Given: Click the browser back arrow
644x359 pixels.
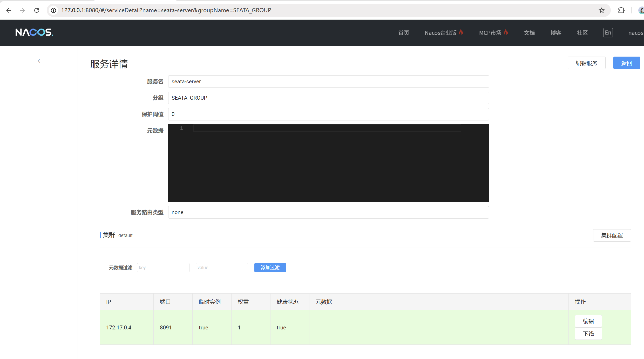Looking at the screenshot, I should point(9,10).
